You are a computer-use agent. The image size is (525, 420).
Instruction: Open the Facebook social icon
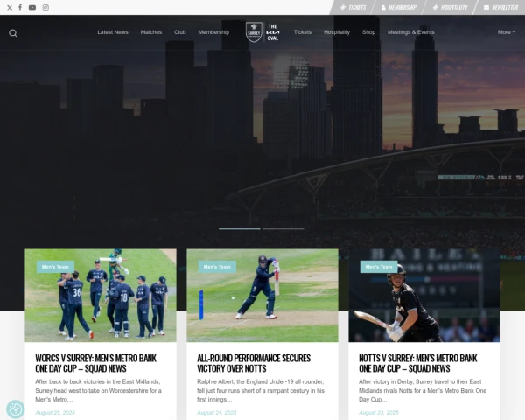[x=20, y=7]
